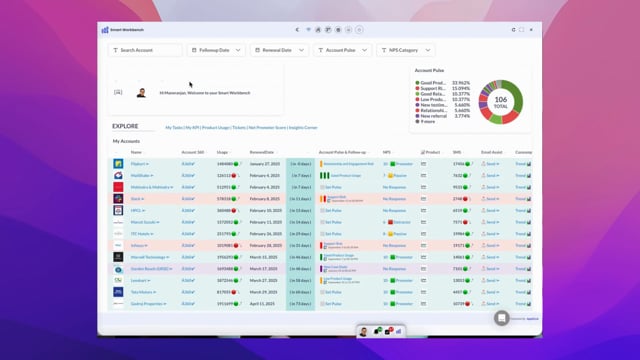640x360 pixels.
Task: Click the '9 more' legend entry
Action: click(427, 122)
